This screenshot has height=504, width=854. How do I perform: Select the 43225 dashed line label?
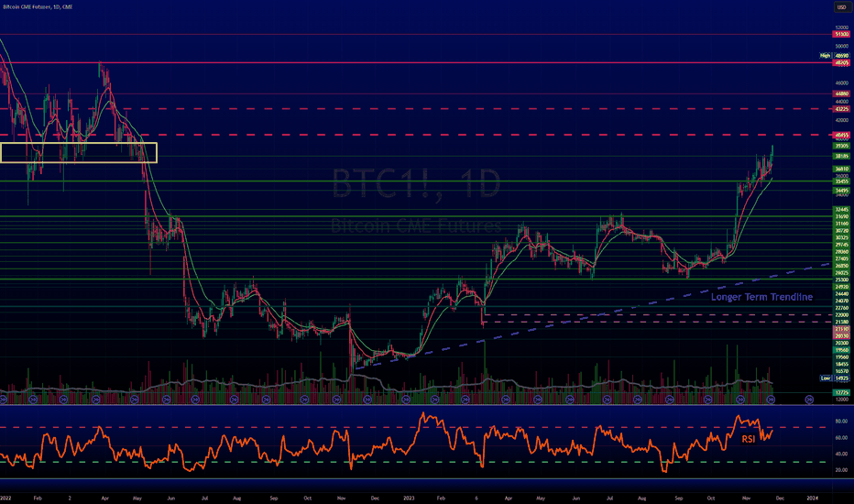pyautogui.click(x=842, y=109)
